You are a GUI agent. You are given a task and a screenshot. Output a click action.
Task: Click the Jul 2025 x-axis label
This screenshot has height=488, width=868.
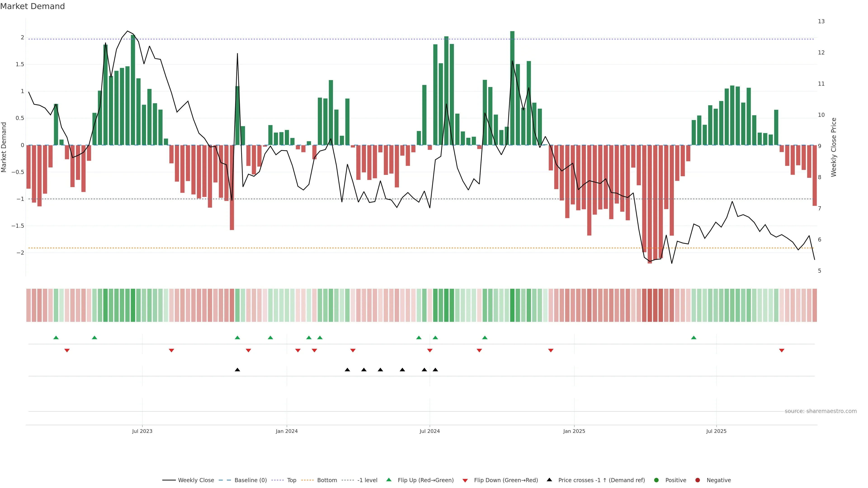point(716,431)
